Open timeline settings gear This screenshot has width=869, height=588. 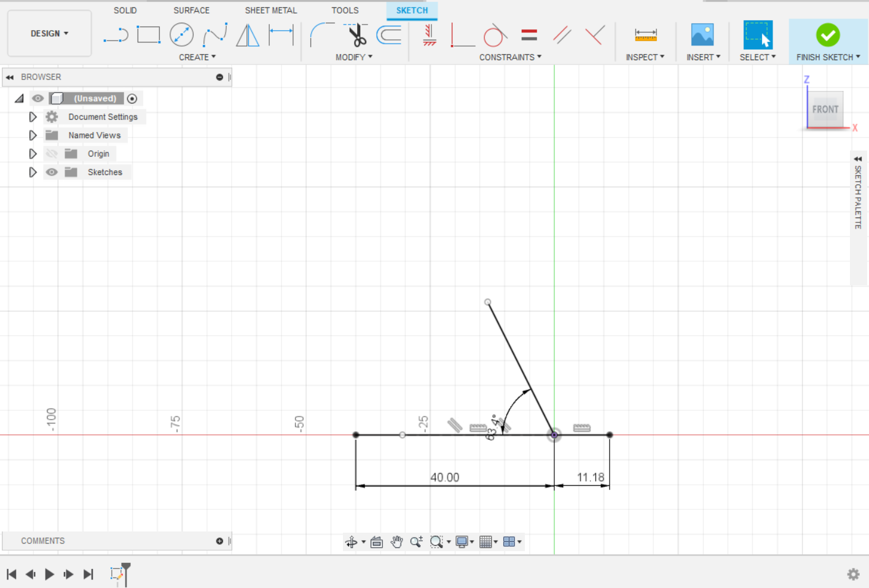(x=853, y=574)
